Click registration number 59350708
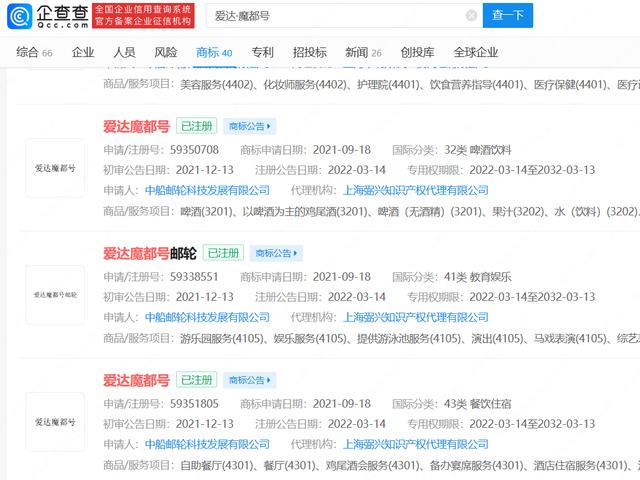Viewport: 640px width, 480px height. (194, 150)
